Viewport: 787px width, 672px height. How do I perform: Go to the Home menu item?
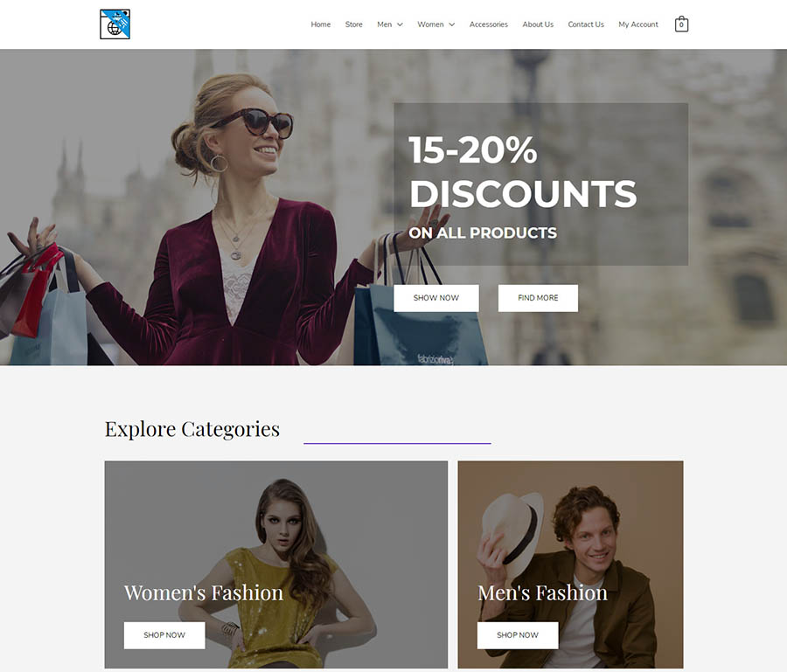click(x=320, y=24)
